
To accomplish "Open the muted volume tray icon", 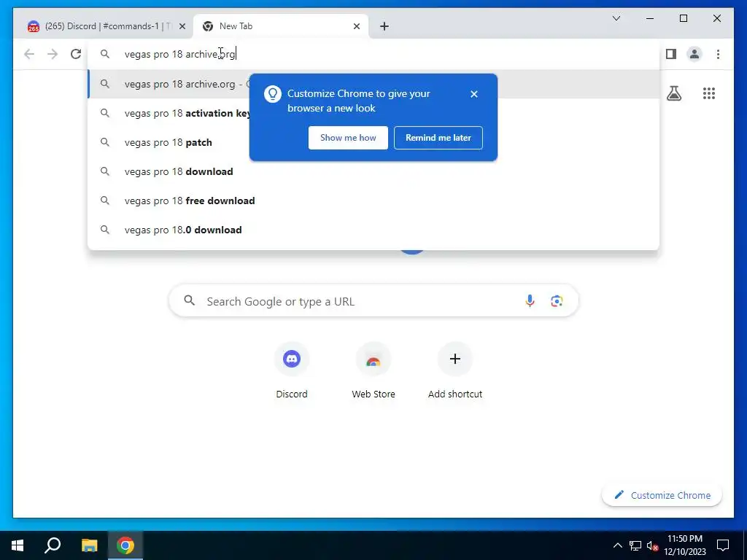I will coord(653,545).
